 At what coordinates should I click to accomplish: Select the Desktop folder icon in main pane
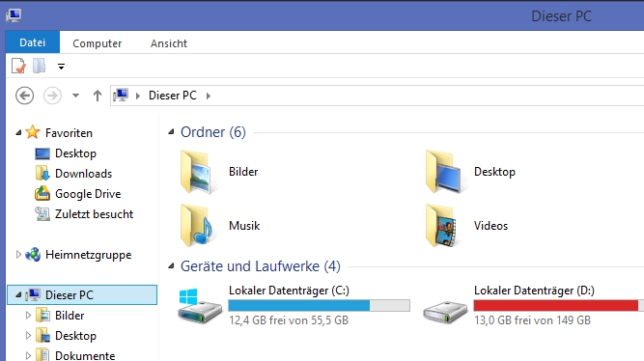[x=443, y=172]
